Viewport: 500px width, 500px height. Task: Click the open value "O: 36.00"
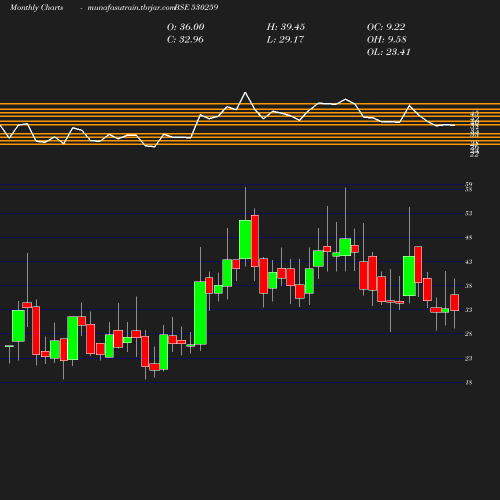186,27
